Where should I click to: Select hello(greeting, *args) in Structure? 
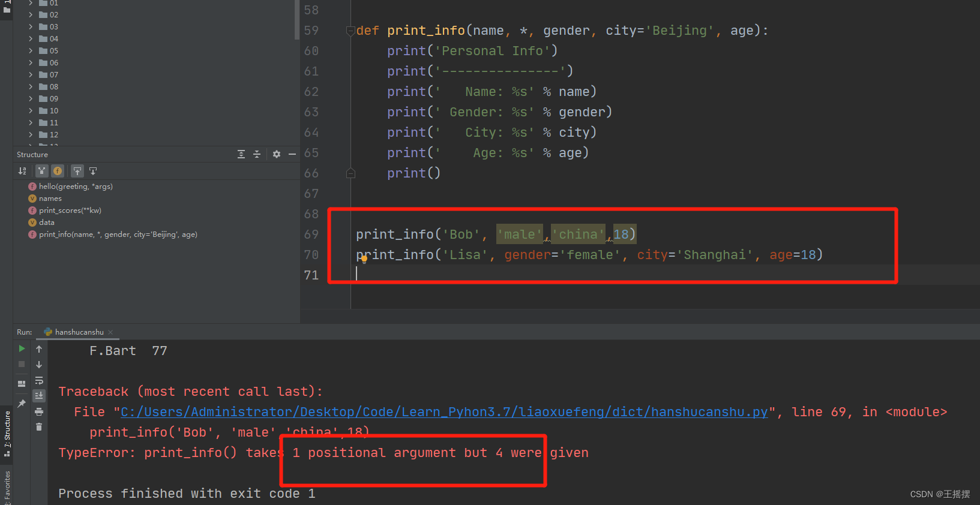tap(71, 187)
